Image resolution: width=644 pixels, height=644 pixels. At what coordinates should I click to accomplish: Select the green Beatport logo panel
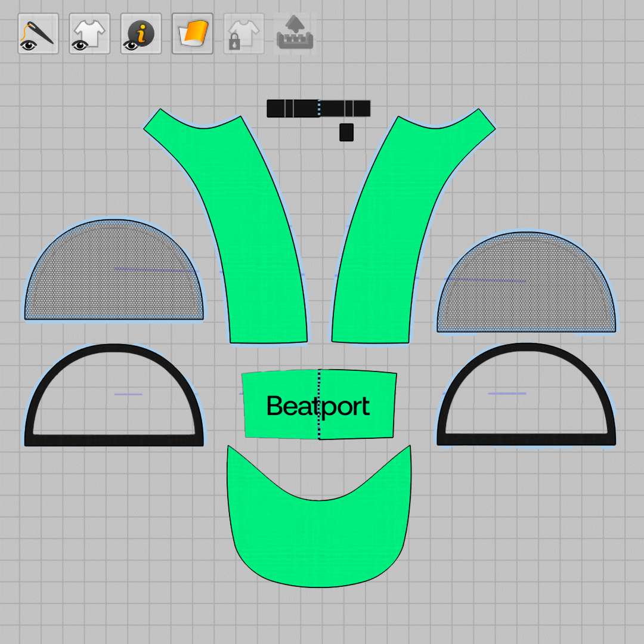pyautogui.click(x=319, y=404)
